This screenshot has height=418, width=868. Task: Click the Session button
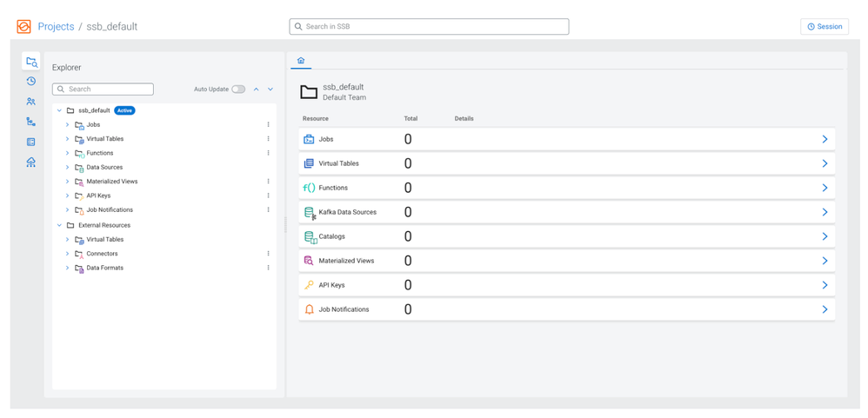pyautogui.click(x=824, y=27)
